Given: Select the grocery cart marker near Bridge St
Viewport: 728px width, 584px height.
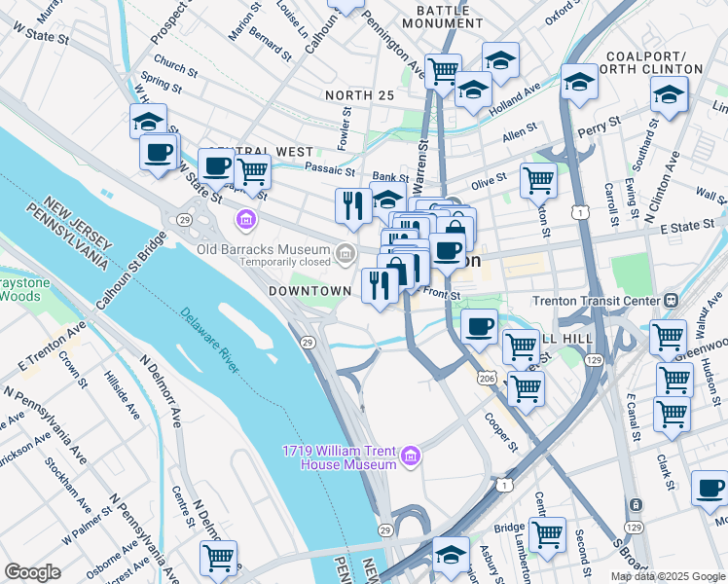Looking at the screenshot, I should click(548, 536).
